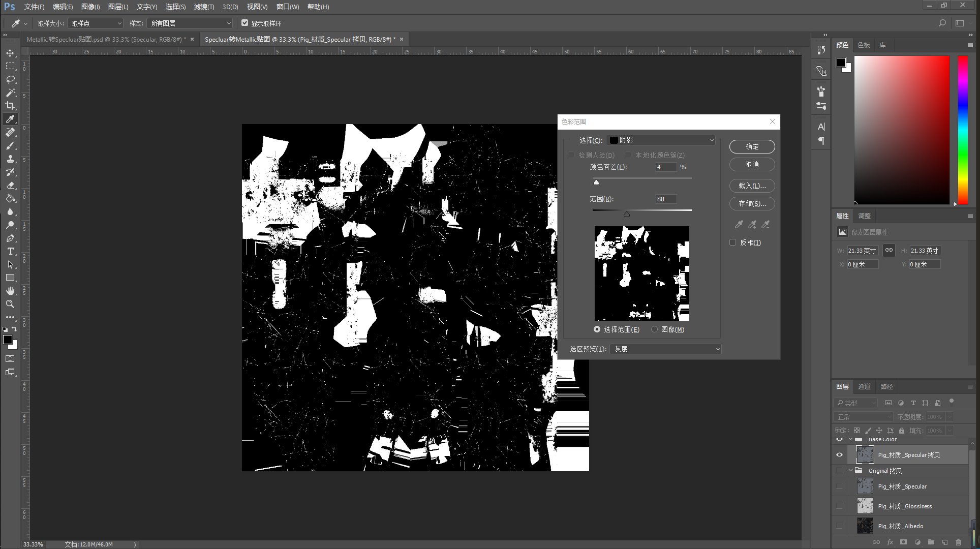Open the 选区预览 dropdown showing 灰度
Viewport: 980px width, 549px height.
point(665,349)
